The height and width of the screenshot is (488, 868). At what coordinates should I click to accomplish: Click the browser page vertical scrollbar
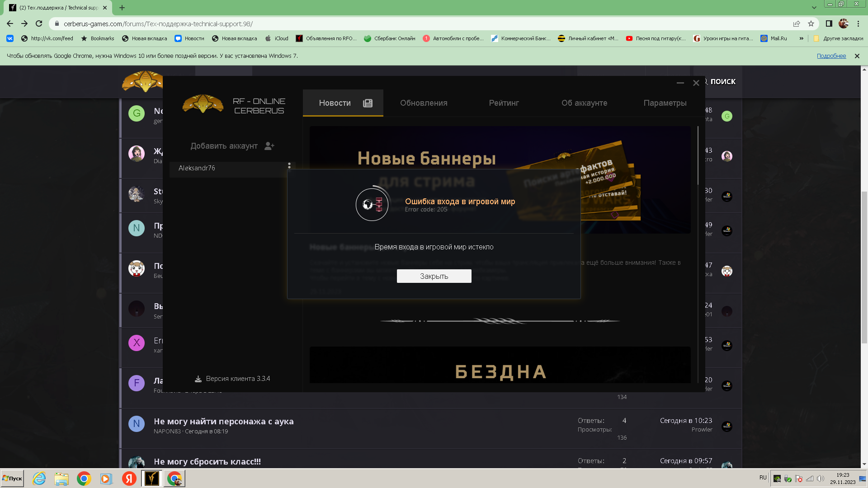[864, 267]
